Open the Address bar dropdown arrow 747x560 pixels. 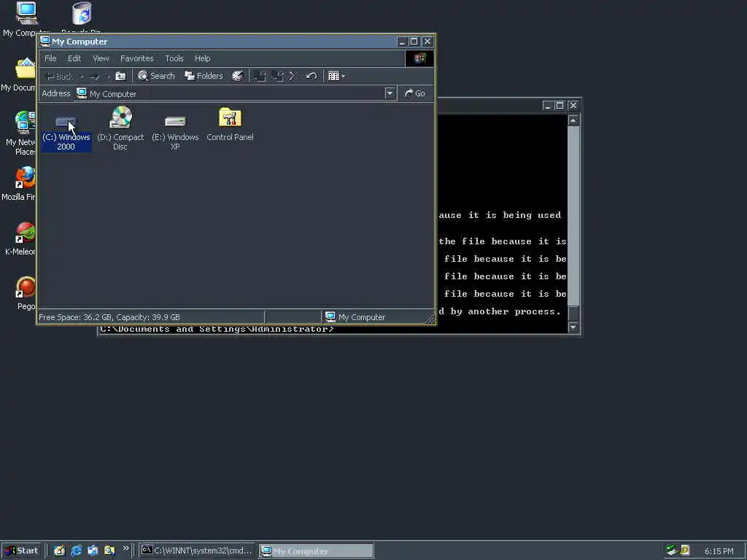point(390,93)
